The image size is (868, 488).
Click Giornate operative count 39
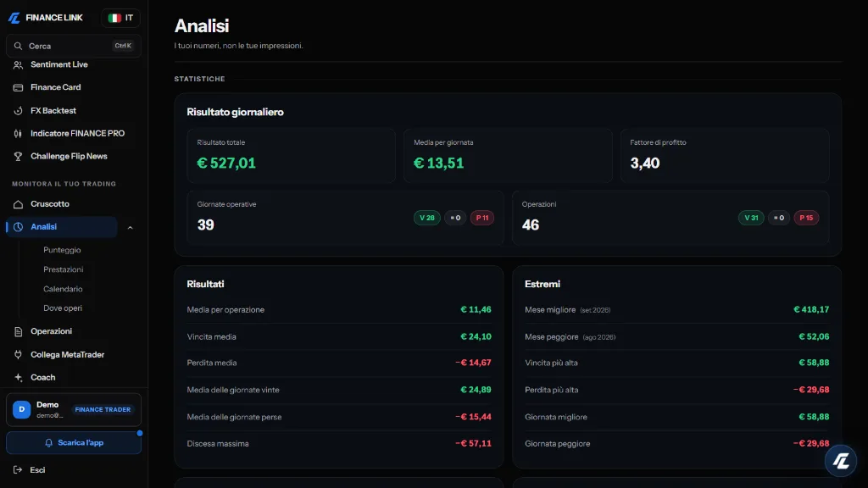pyautogui.click(x=205, y=225)
